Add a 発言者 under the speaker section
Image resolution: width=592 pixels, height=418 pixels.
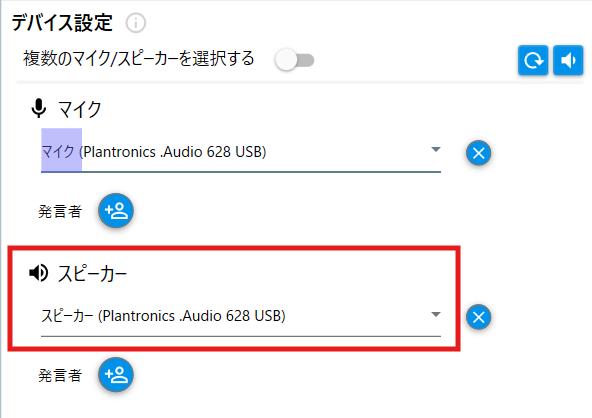(116, 375)
